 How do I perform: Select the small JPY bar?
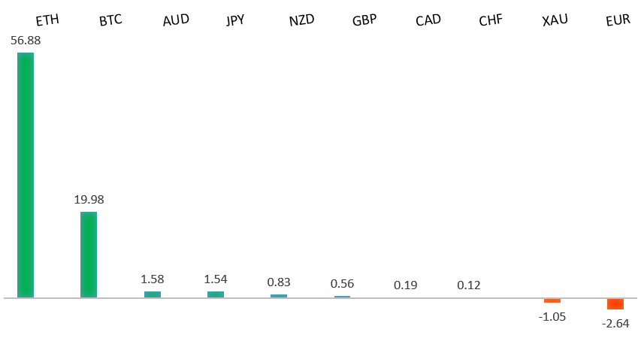(x=216, y=294)
